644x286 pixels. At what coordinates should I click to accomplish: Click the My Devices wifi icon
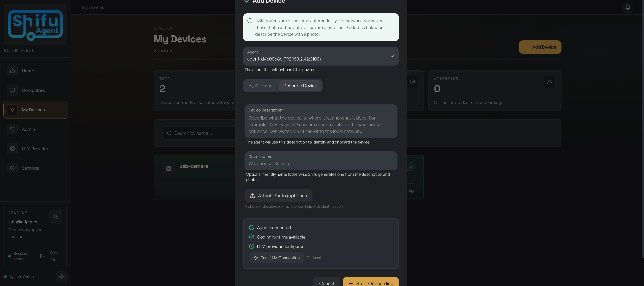tap(12, 109)
